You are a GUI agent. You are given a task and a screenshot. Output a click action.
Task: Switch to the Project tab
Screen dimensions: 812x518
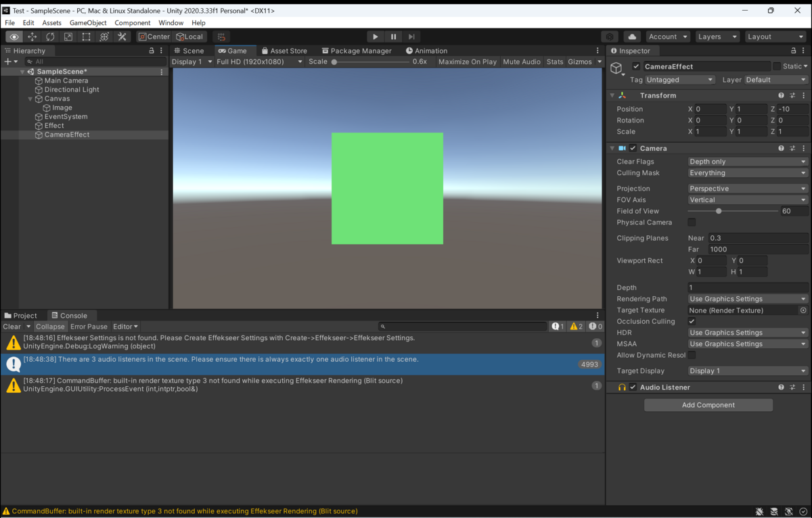tap(21, 316)
